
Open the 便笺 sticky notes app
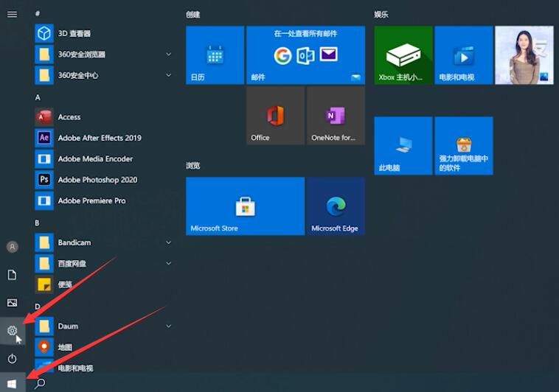pyautogui.click(x=103, y=284)
